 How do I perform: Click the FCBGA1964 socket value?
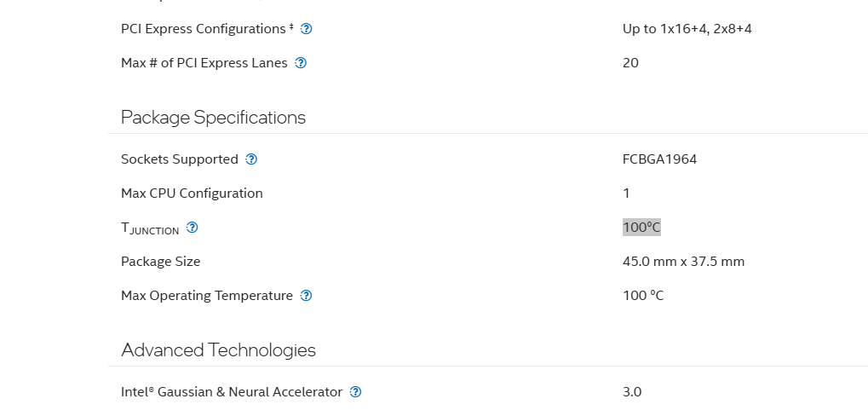point(659,159)
